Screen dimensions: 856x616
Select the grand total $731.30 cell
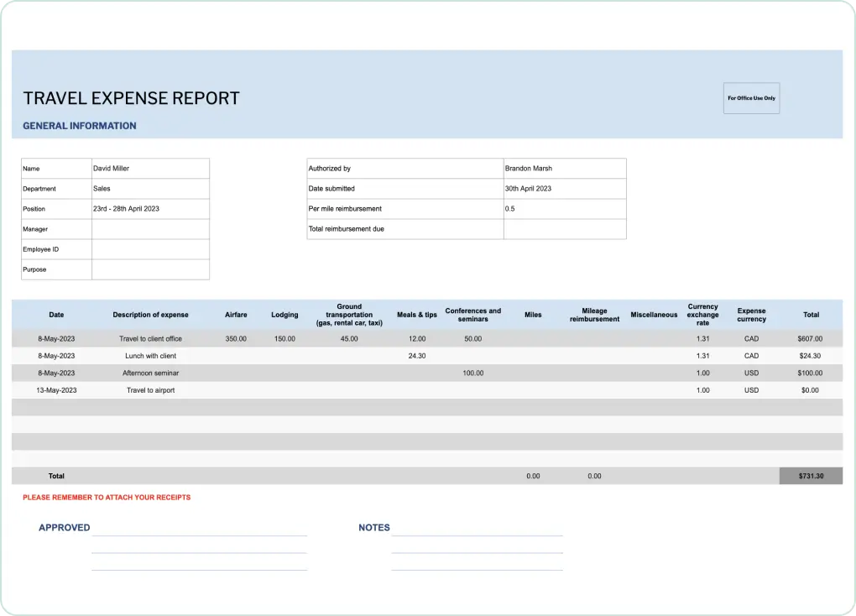click(810, 476)
